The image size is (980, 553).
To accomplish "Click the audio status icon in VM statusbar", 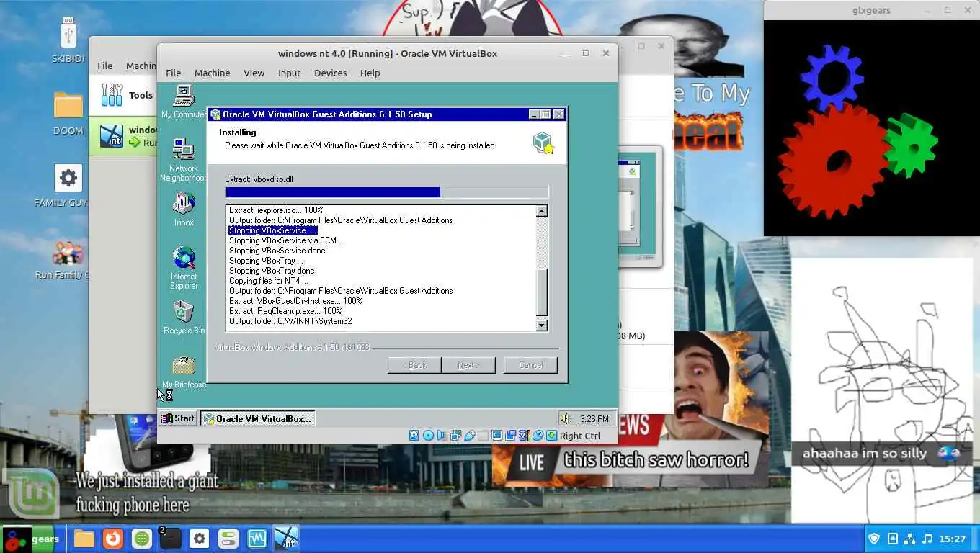I will (442, 436).
